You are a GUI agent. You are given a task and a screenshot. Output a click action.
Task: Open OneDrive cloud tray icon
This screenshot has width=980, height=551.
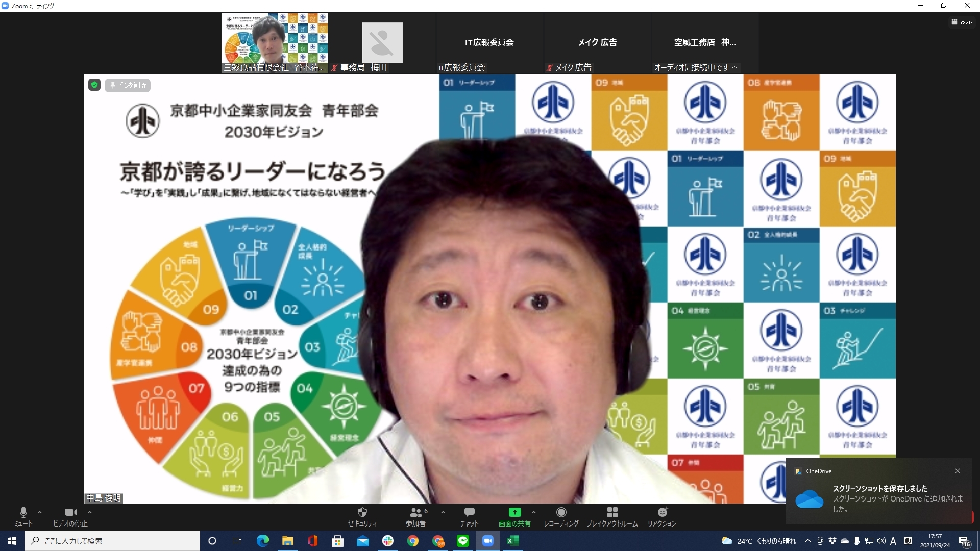(845, 541)
